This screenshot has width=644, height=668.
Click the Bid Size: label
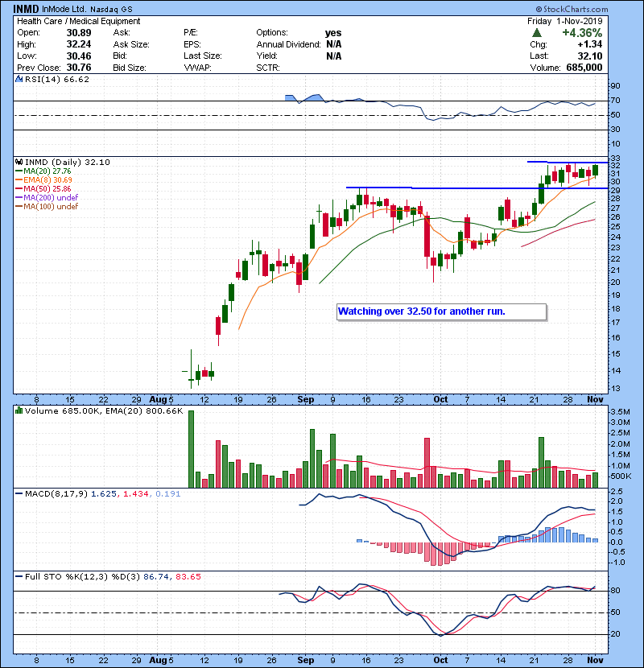130,68
